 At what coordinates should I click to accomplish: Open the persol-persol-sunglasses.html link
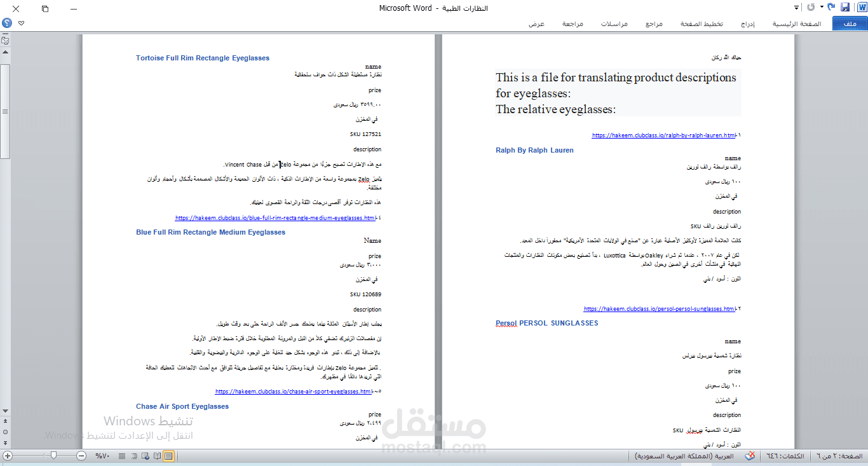point(659,309)
